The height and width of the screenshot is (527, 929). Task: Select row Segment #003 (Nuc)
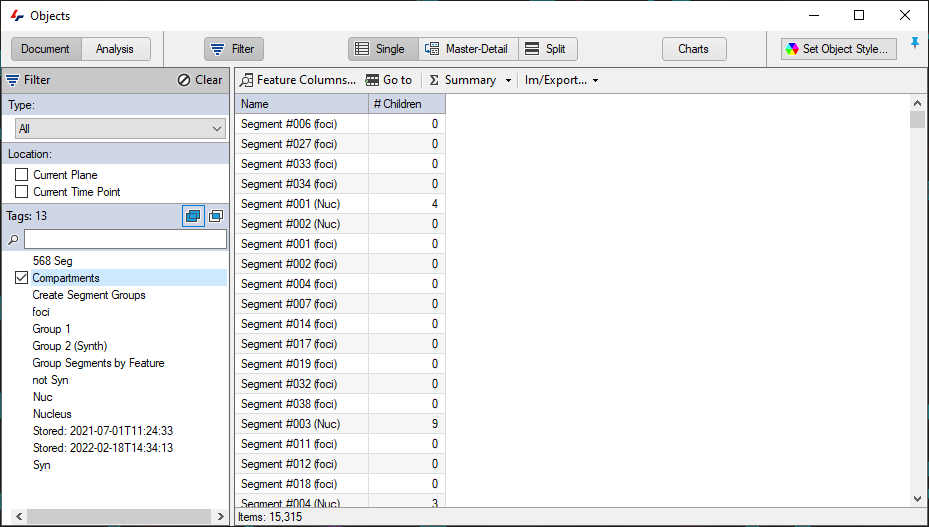tap(340, 424)
